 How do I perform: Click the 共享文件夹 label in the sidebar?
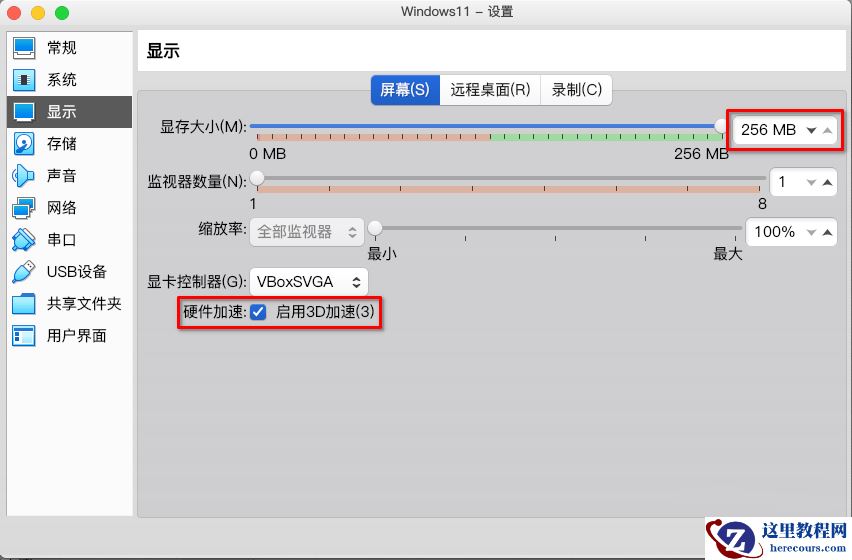[84, 304]
